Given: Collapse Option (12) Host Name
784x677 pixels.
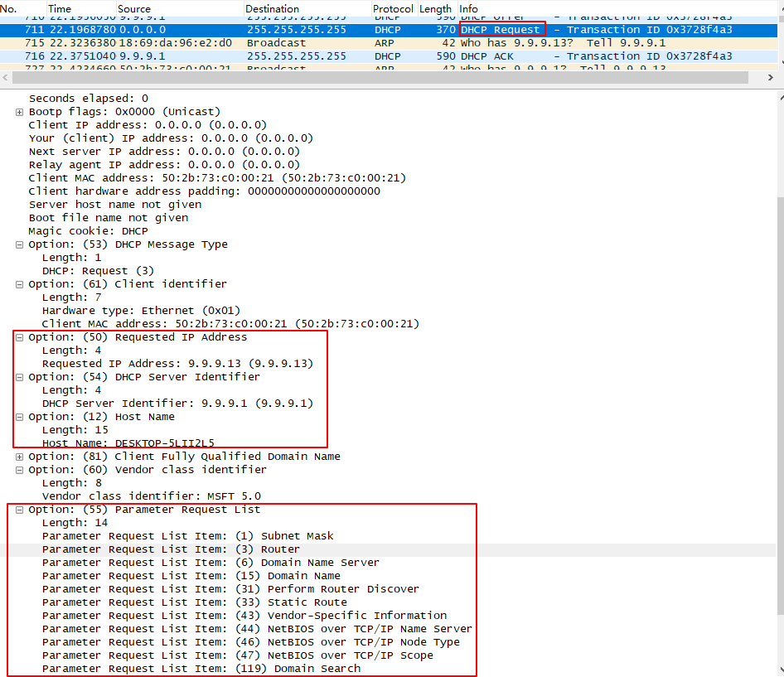Looking at the screenshot, I should coord(20,417).
